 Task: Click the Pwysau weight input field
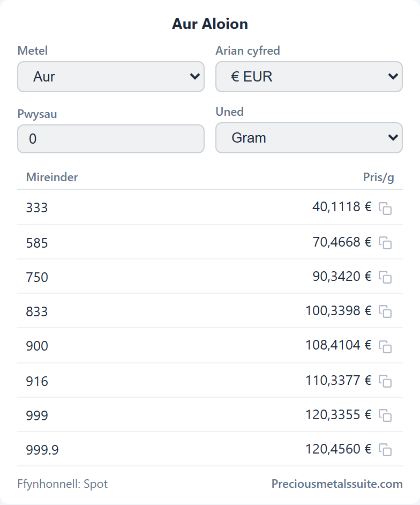[x=111, y=139]
